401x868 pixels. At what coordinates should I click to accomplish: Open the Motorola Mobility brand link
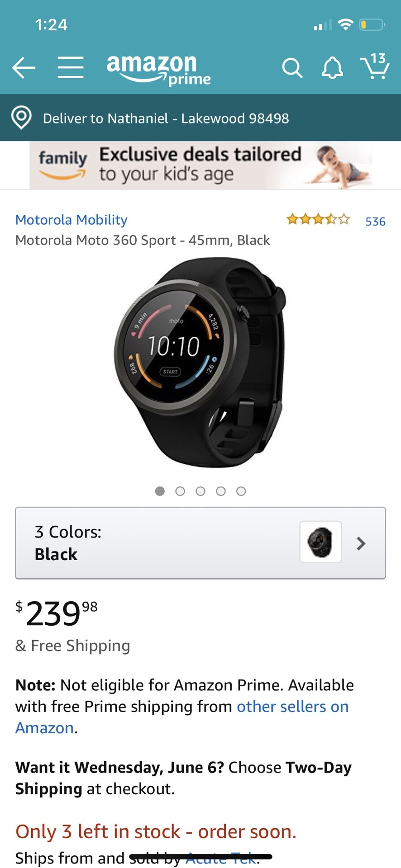[72, 220]
